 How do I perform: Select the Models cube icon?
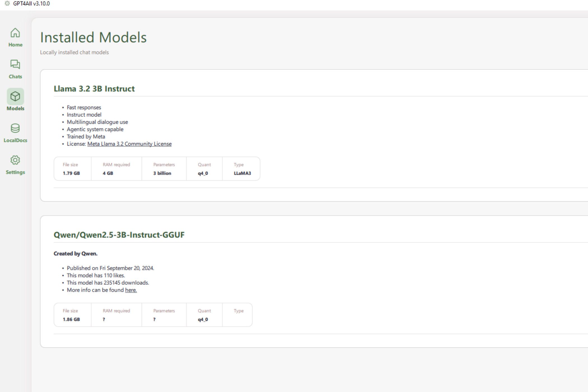pyautogui.click(x=15, y=97)
